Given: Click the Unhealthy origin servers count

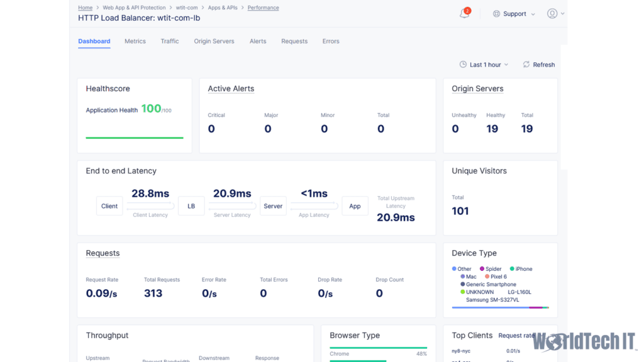Looking at the screenshot, I should [x=455, y=129].
